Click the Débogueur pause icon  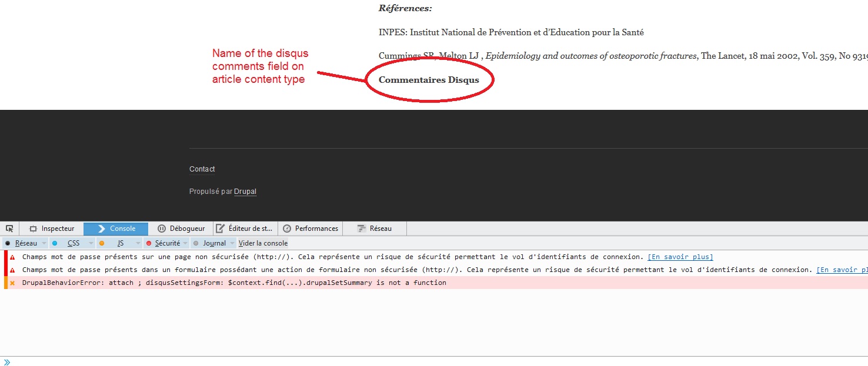[x=161, y=228]
